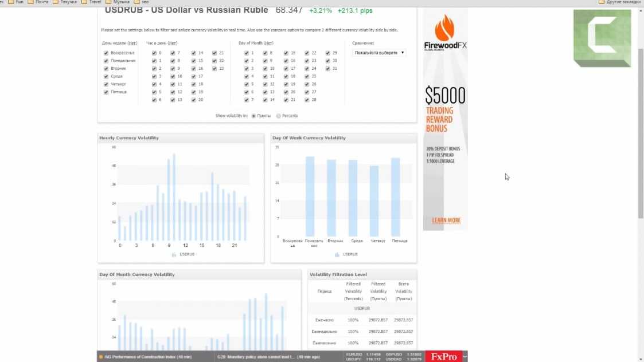
Task: Open the Сравнение comparison dropdown
Action: (x=379, y=53)
